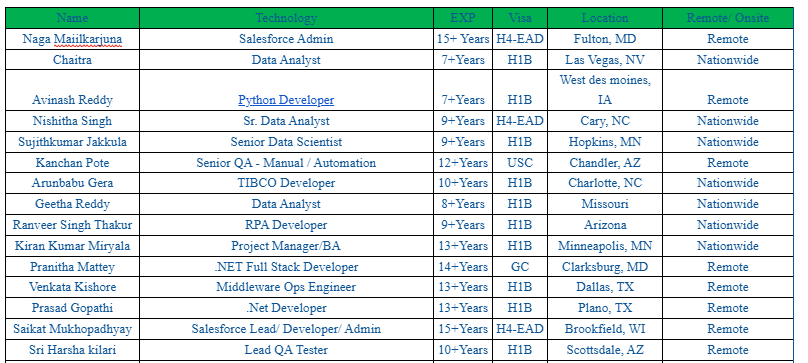Select Senior QA - Manual / Automation cell
Viewport: 808px width, 363px height.
pyautogui.click(x=286, y=163)
